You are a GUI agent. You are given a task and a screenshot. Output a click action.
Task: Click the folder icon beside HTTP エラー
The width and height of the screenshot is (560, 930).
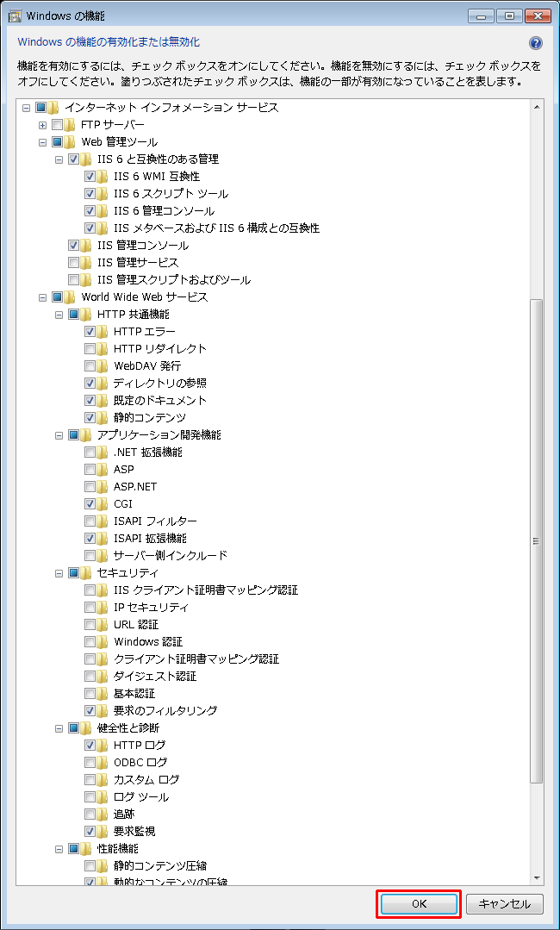[x=103, y=331]
